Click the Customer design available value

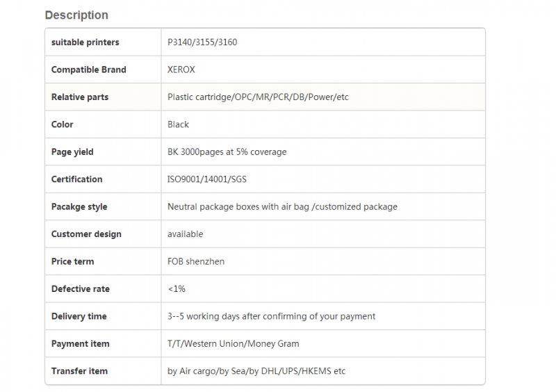[x=185, y=234]
